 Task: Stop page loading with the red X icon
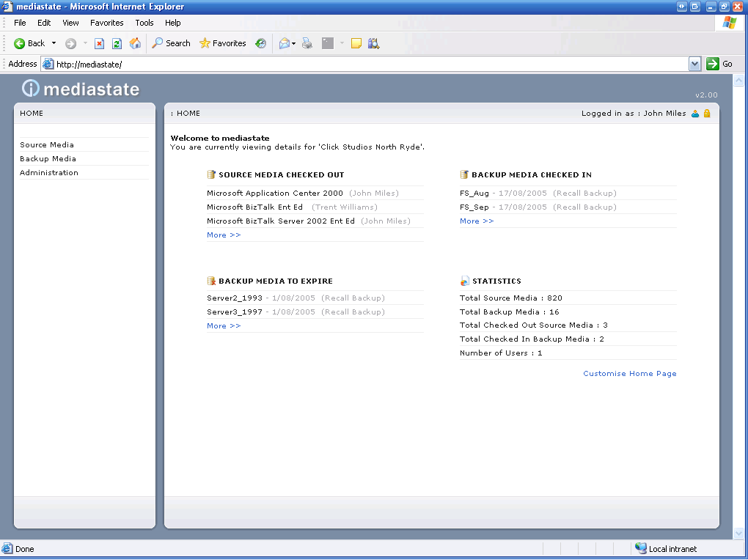point(99,44)
